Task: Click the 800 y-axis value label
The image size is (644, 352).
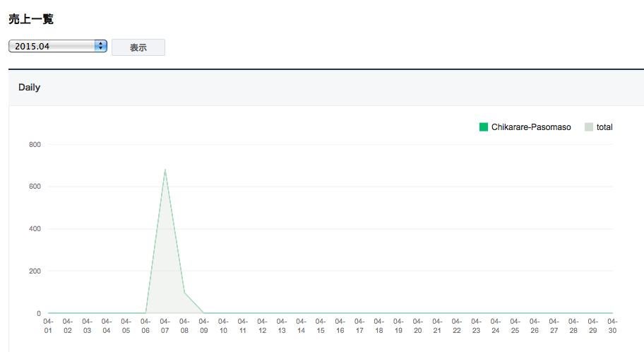Action: pyautogui.click(x=35, y=144)
